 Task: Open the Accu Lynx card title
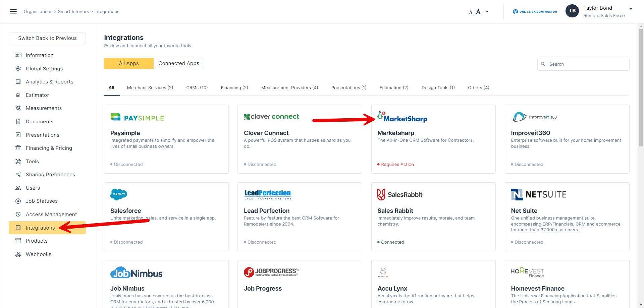point(392,289)
